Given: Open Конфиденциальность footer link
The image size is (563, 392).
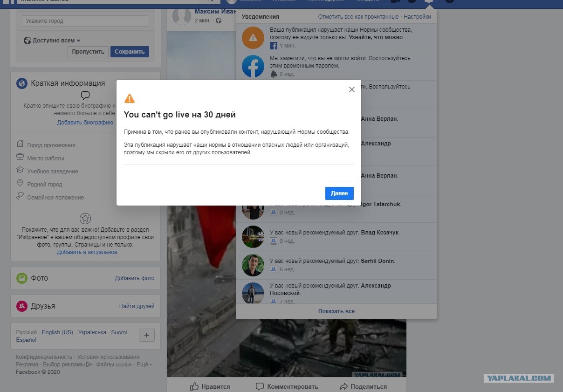Looking at the screenshot, I should click(44, 357).
